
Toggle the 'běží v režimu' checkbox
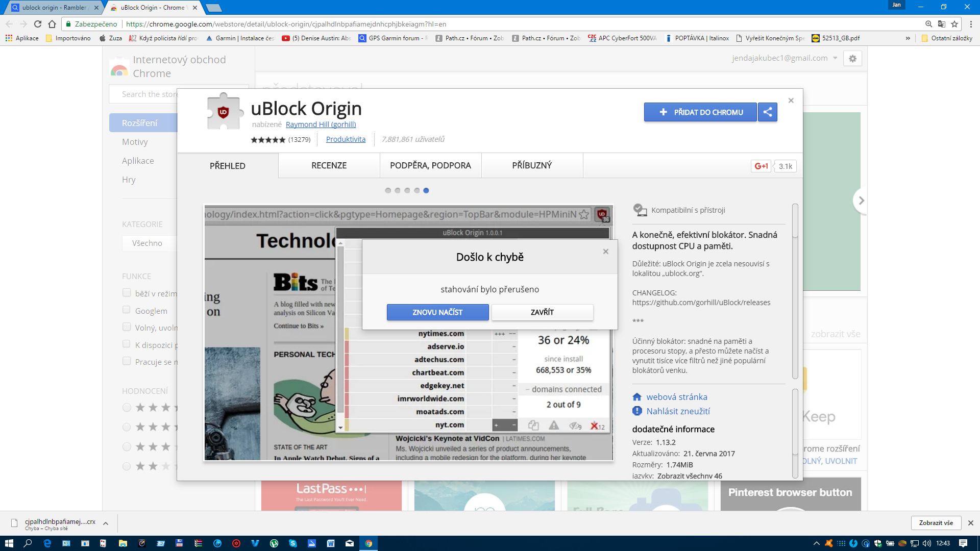tap(127, 293)
